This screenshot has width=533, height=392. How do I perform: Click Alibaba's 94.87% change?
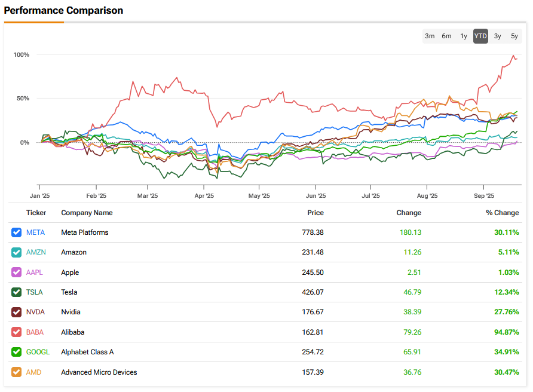[507, 332]
